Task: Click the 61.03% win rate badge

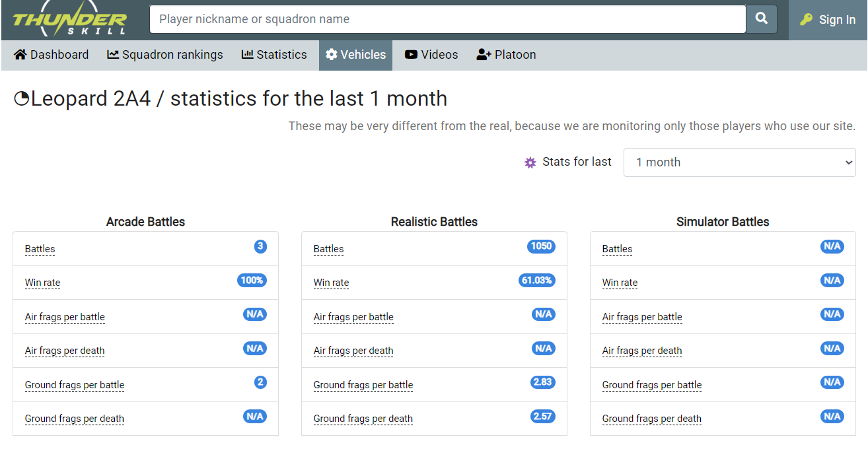Action: (x=536, y=281)
